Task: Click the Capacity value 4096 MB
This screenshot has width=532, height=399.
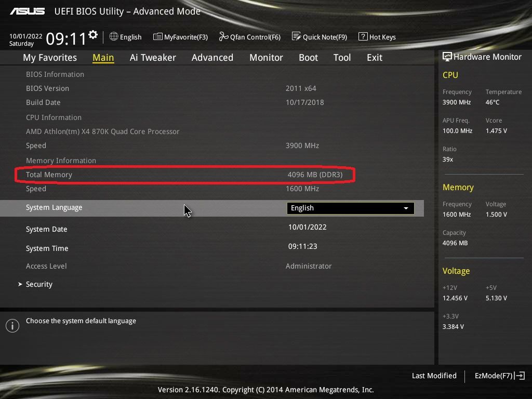Action: point(455,243)
